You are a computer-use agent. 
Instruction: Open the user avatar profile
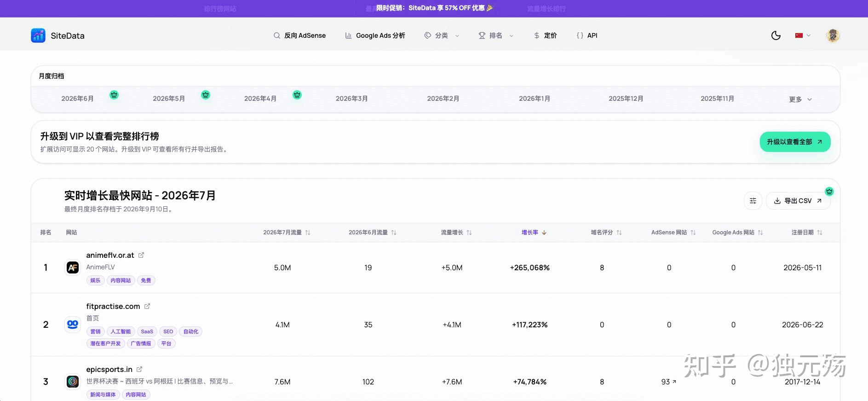click(x=833, y=35)
